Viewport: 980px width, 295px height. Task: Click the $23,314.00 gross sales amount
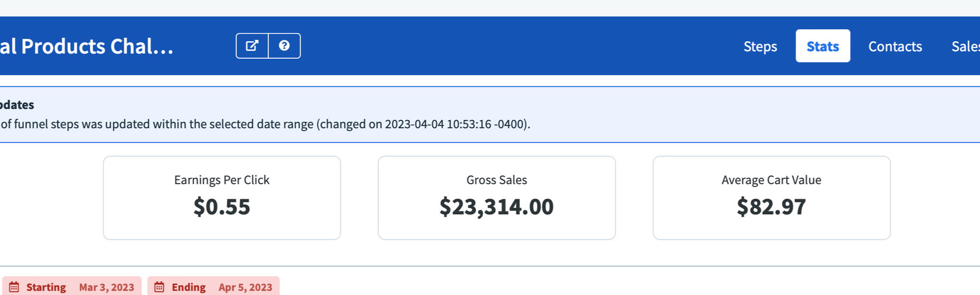pyautogui.click(x=496, y=207)
